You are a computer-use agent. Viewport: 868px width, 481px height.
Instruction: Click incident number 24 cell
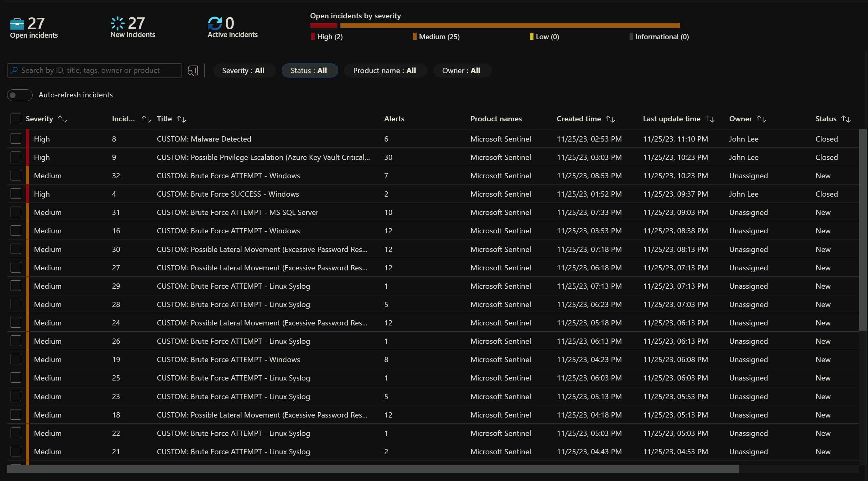[x=116, y=323]
